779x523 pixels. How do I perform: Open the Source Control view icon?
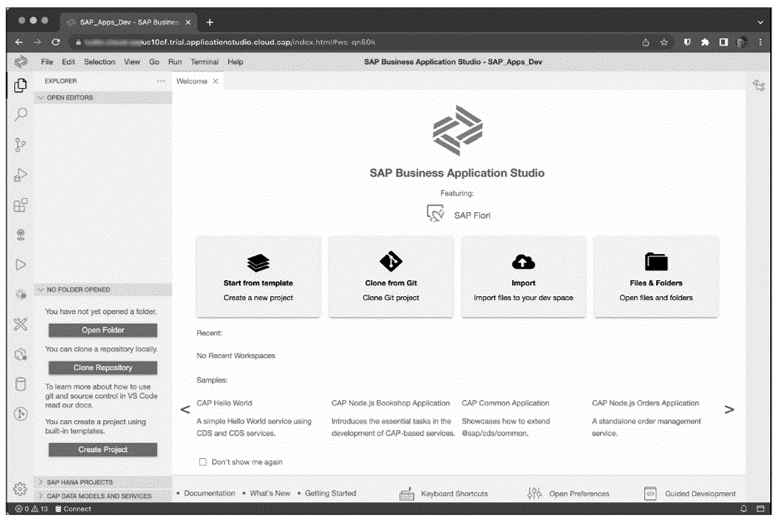click(20, 145)
